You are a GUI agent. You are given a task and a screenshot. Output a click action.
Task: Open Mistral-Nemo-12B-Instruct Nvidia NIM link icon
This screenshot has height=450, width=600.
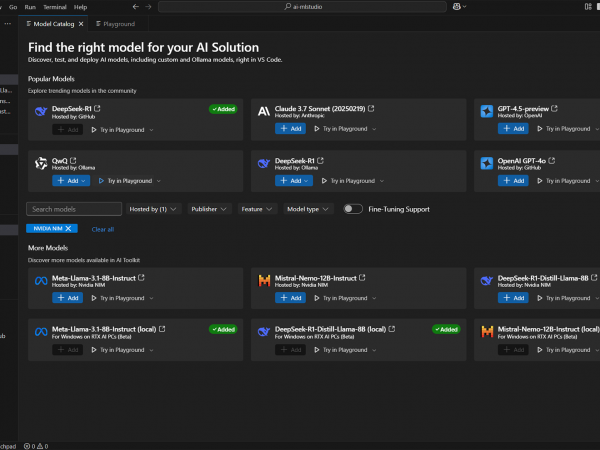362,278
